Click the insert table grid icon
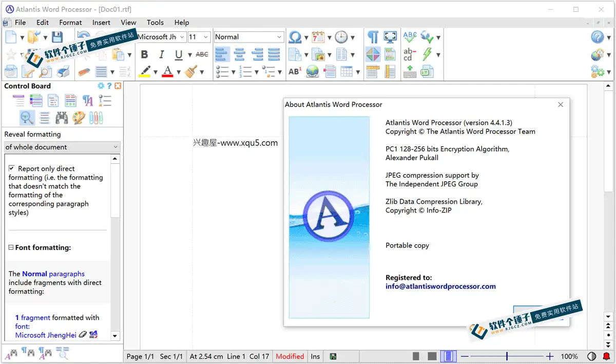This screenshot has width=616, height=364. click(x=347, y=71)
